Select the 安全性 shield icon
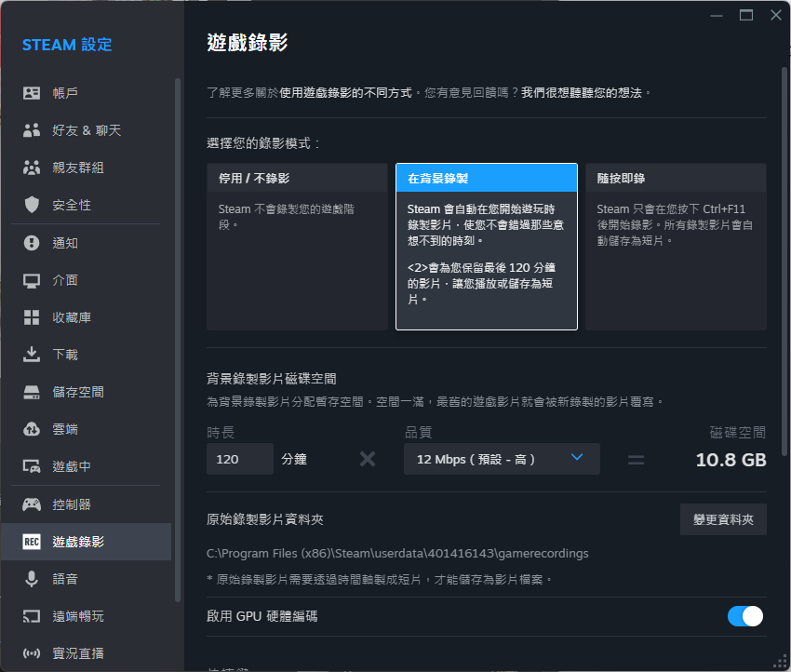Screen dimensions: 791x672 click(32, 205)
